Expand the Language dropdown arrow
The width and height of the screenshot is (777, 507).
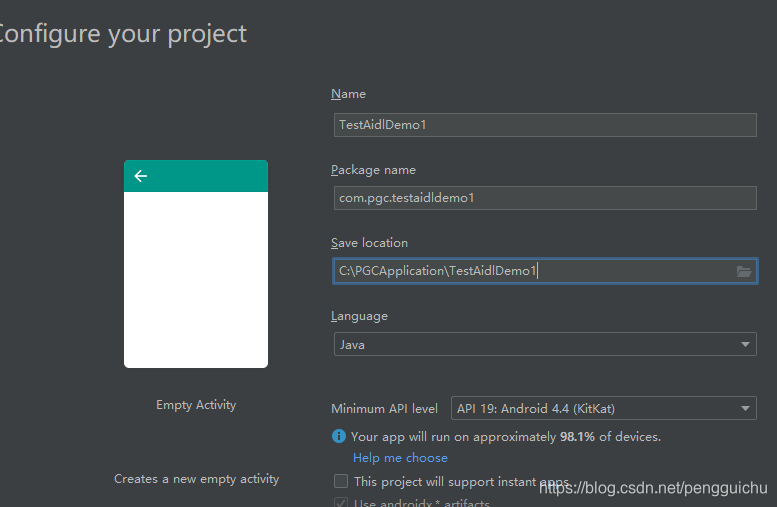745,344
